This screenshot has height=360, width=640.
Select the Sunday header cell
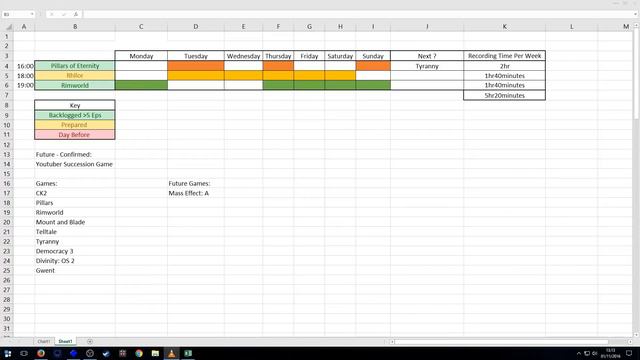pos(373,56)
